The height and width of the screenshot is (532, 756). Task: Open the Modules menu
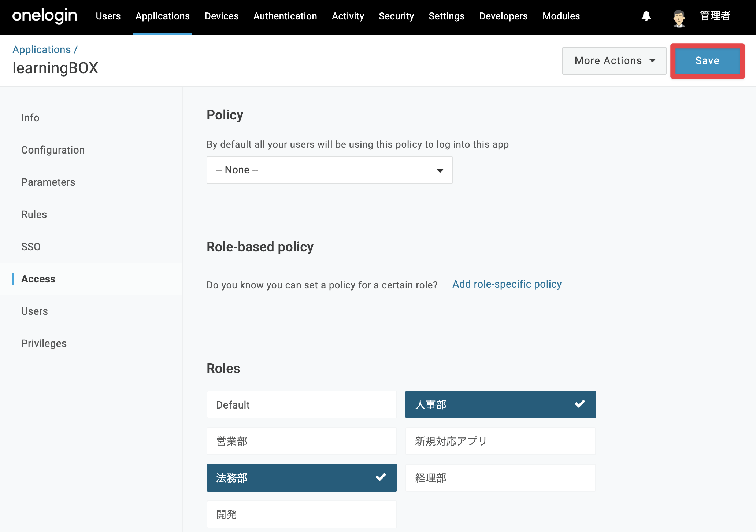(561, 16)
